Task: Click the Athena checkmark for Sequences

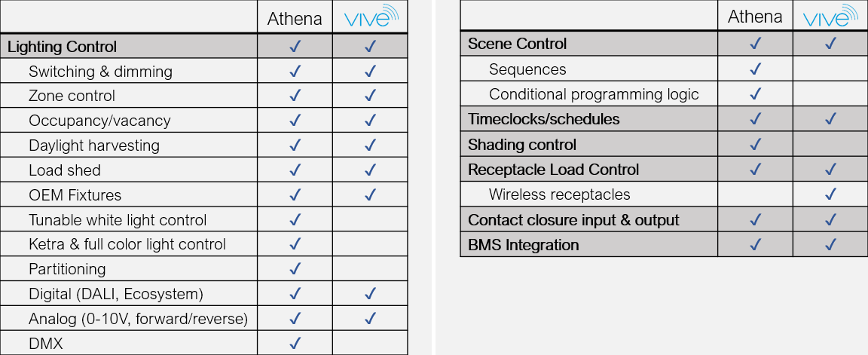Action: coord(756,70)
